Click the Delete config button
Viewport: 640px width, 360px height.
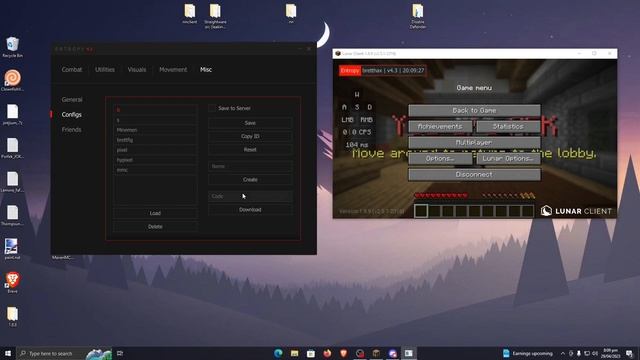[155, 227]
